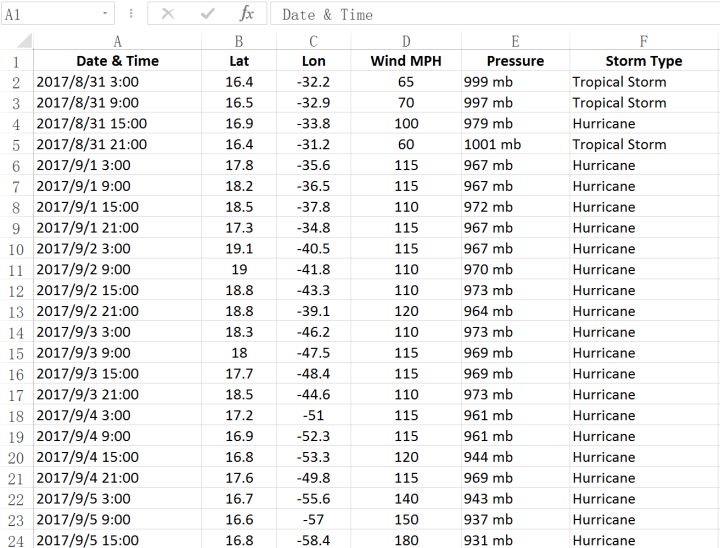720x548 pixels.
Task: Open the Insert Function fx button
Action: pyautogui.click(x=247, y=14)
